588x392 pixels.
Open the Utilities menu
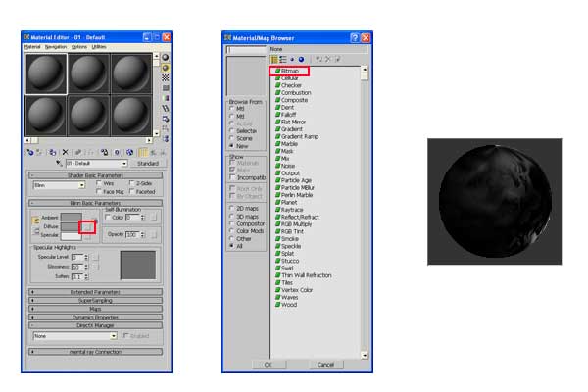[x=99, y=46]
